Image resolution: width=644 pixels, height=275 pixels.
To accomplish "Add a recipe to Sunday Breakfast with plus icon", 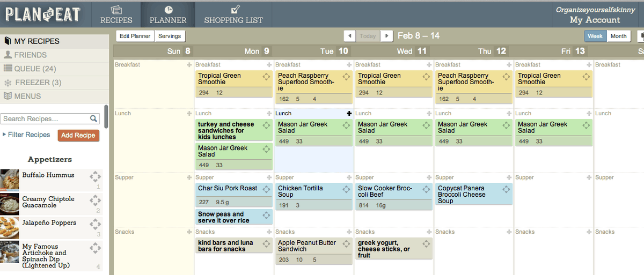I will click(x=189, y=65).
